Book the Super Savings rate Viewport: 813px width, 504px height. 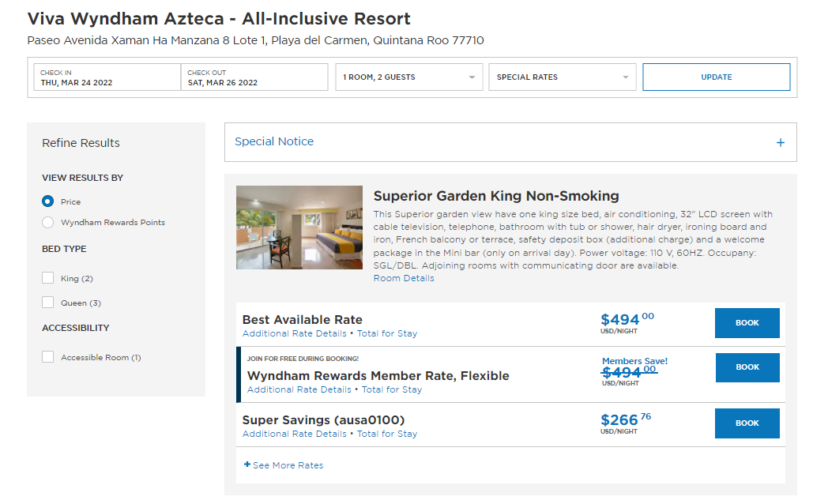point(747,423)
